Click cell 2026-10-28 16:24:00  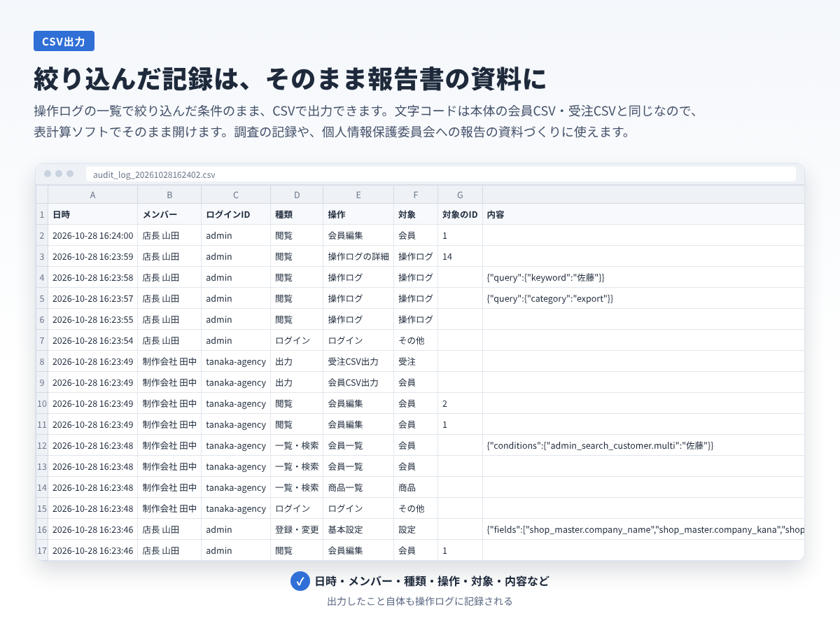(93, 235)
